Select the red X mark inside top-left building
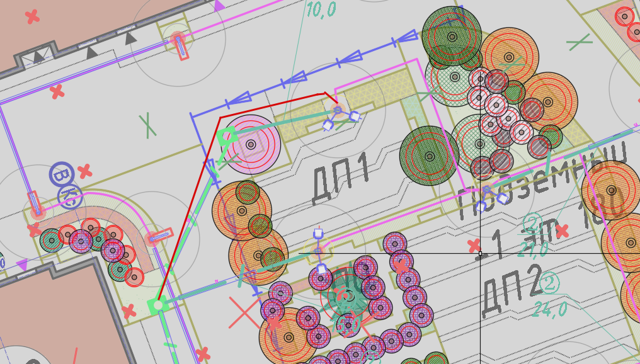 (32, 17)
